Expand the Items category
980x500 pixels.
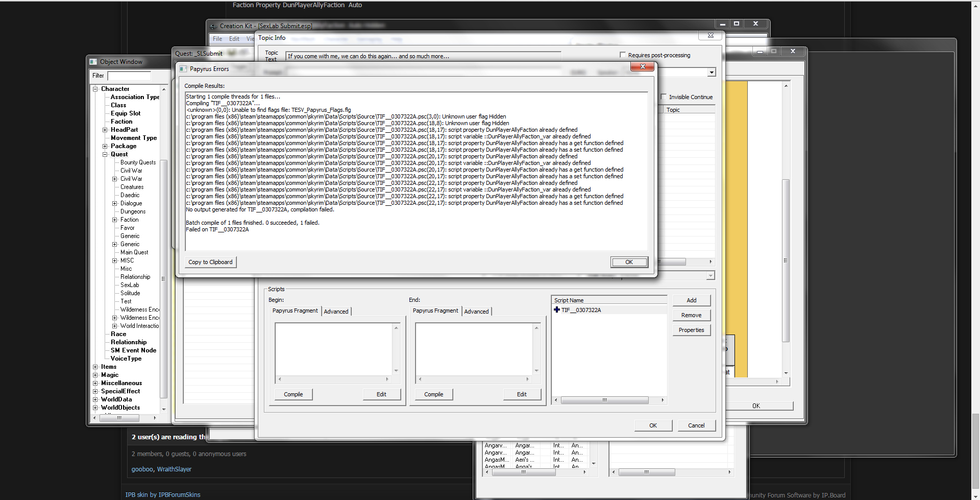pos(95,367)
